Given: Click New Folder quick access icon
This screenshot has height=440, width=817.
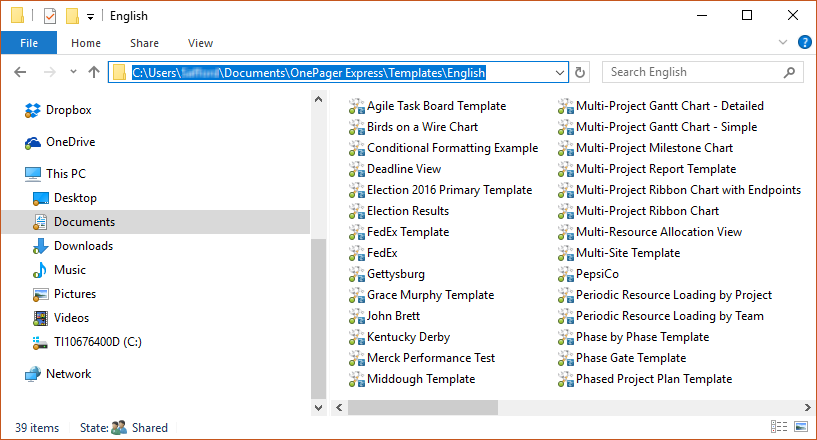Looking at the screenshot, I should 72,16.
